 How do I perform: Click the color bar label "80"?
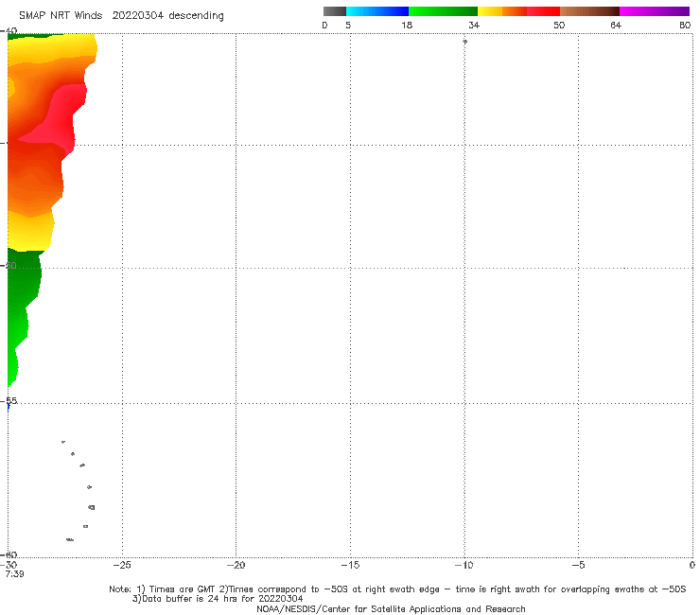[685, 25]
